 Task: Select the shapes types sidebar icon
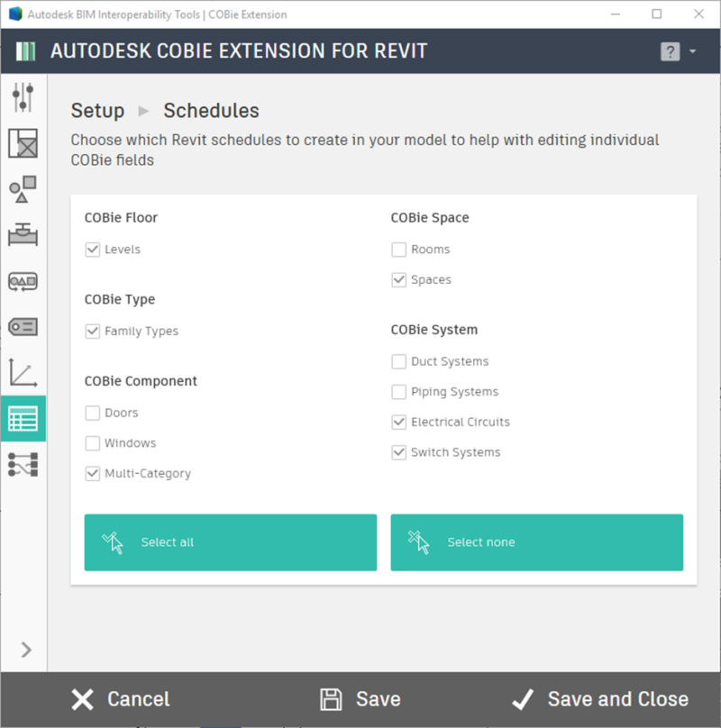(x=23, y=189)
